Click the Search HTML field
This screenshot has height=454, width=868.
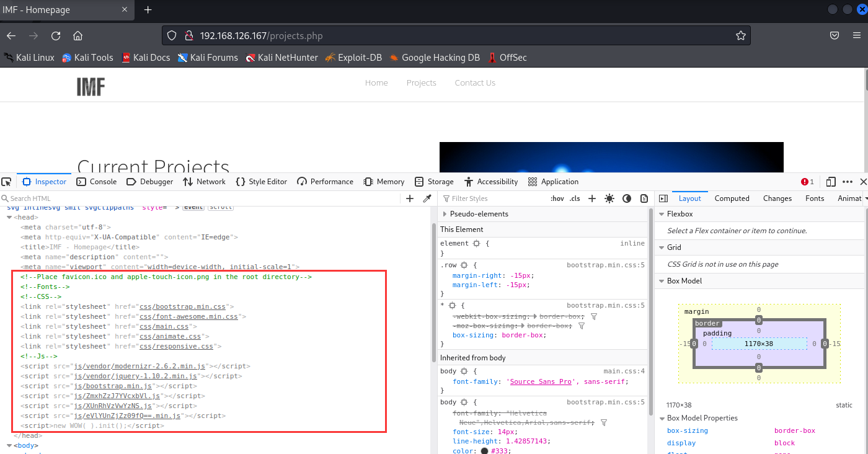pyautogui.click(x=198, y=198)
